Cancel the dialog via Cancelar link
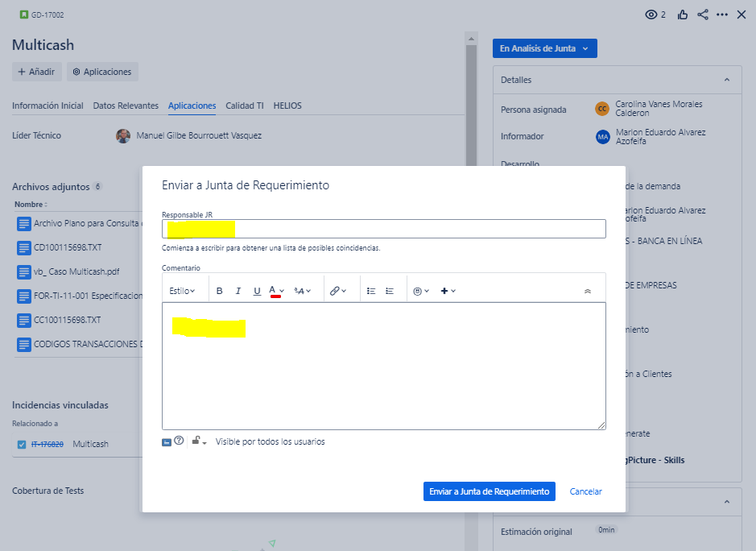 [586, 491]
